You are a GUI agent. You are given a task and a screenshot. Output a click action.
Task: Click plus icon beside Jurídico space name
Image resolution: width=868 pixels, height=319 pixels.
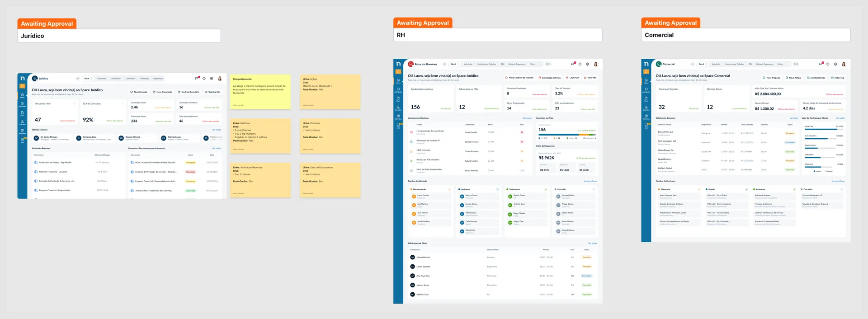pos(78,79)
